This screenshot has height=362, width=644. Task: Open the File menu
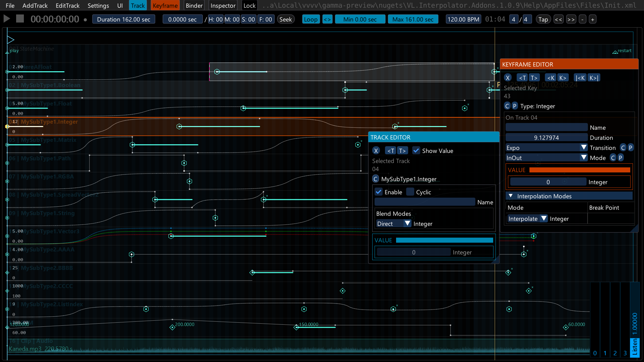pyautogui.click(x=10, y=5)
